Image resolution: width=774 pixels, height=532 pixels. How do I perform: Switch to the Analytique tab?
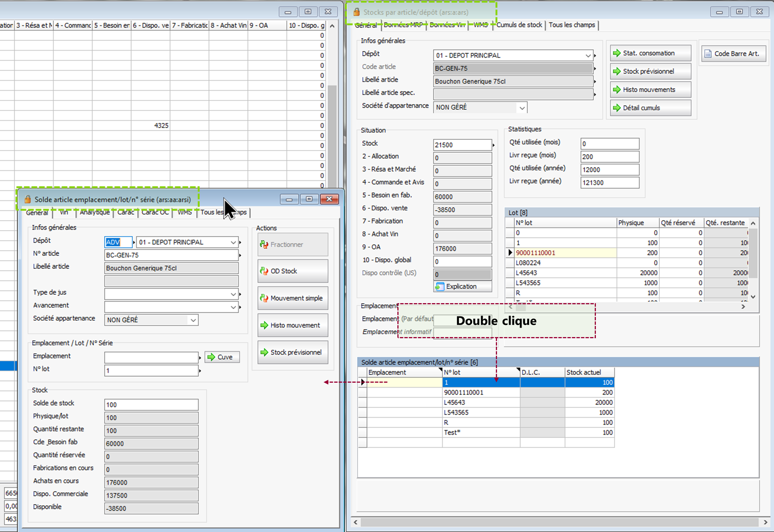pos(94,212)
